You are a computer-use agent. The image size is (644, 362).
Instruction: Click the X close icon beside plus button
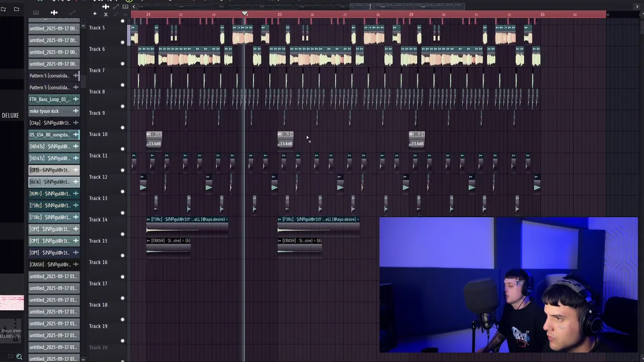pos(106,14)
